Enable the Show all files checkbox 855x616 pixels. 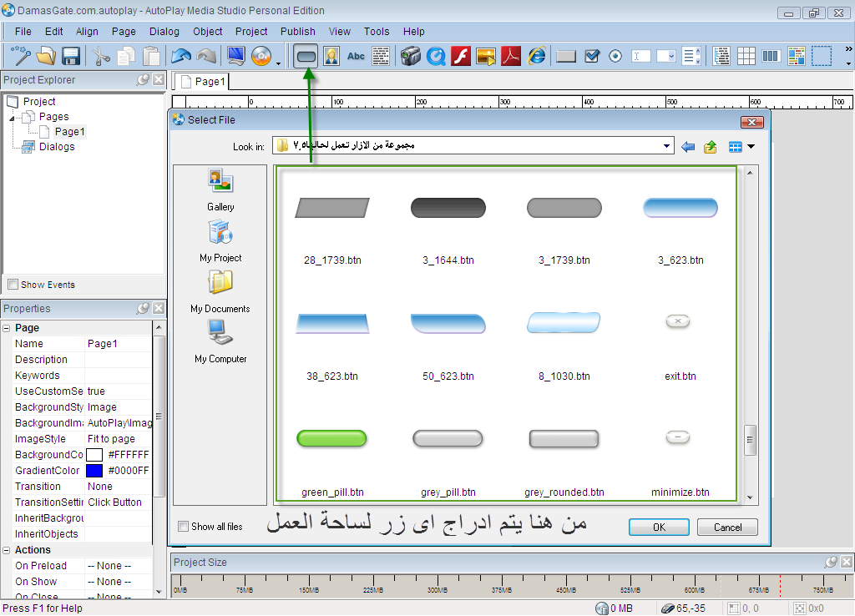(184, 526)
